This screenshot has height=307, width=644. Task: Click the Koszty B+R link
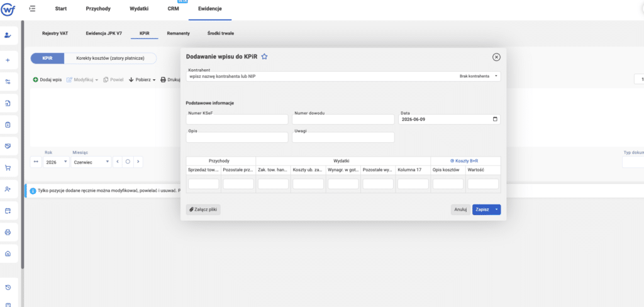pos(464,160)
